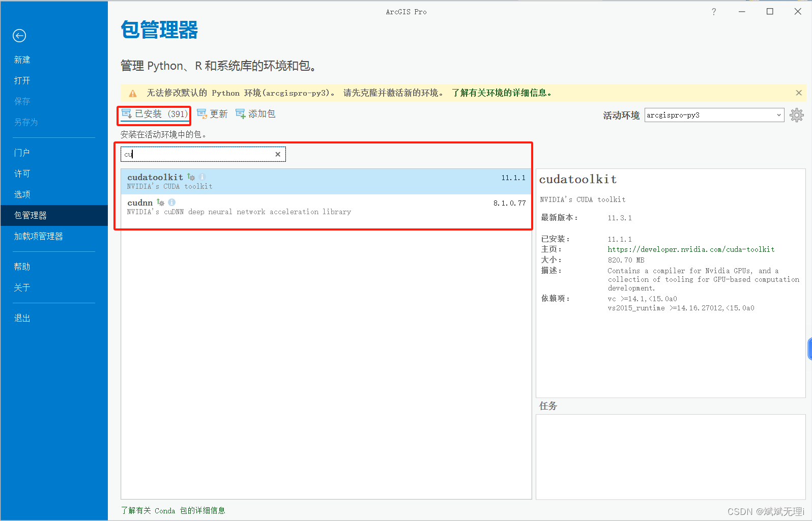812x521 pixels.
Task: Select the cudnn package row
Action: tap(326, 207)
